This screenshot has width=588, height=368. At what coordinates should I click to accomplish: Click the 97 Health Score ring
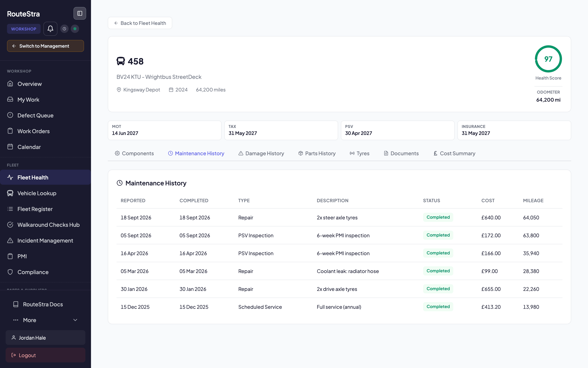pos(548,59)
